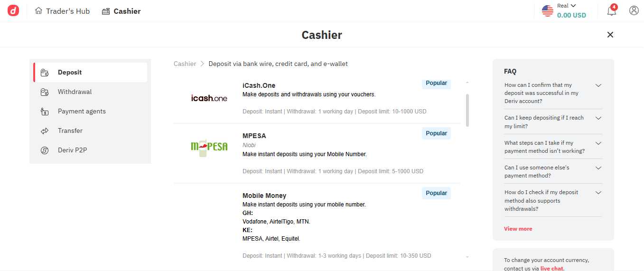Expand the deposit confirmation FAQ question
The width and height of the screenshot is (644, 271).
[x=598, y=85]
